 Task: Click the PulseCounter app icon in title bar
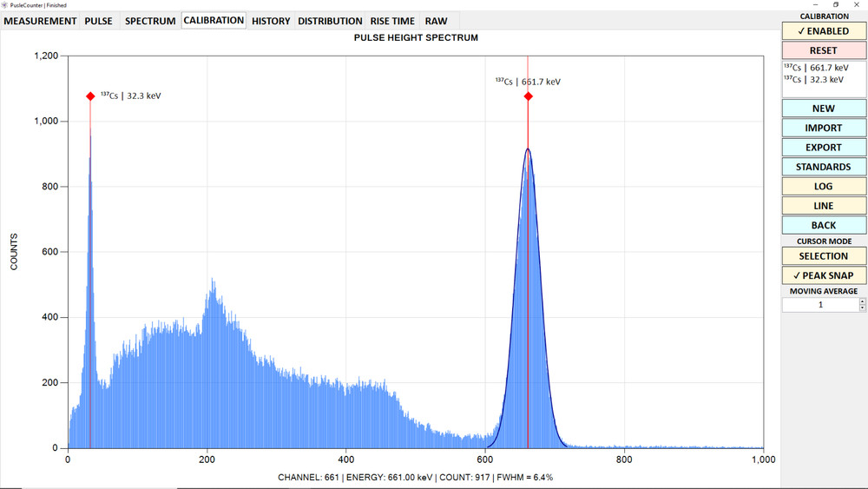[x=5, y=5]
